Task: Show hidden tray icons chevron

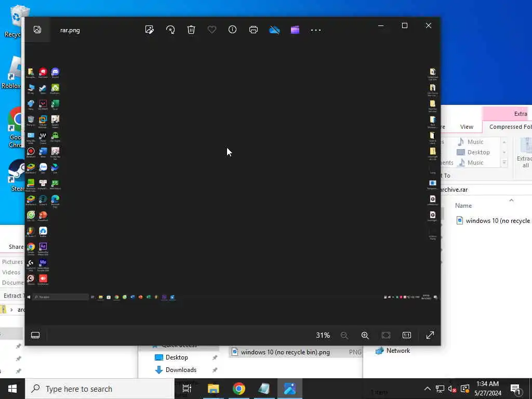Action: tap(428, 389)
